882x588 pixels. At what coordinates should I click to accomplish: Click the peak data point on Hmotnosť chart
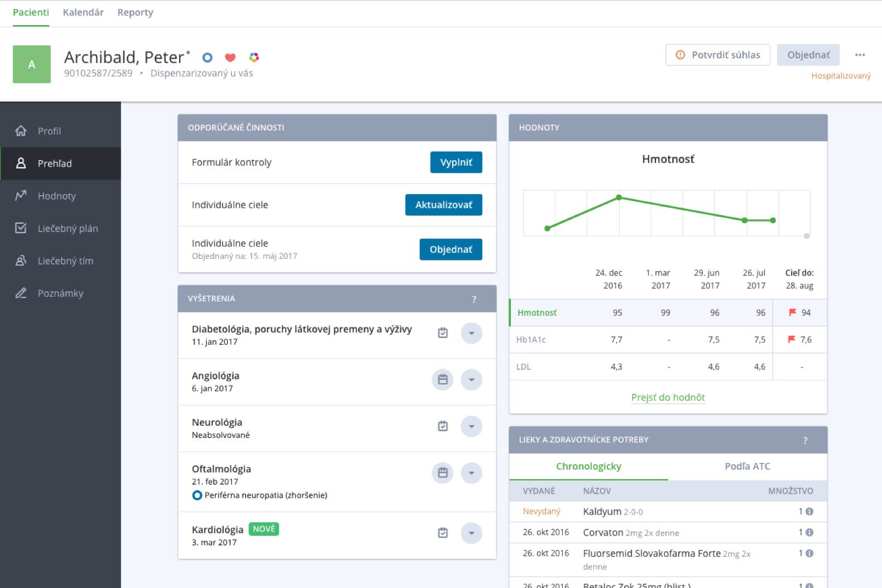(x=619, y=197)
